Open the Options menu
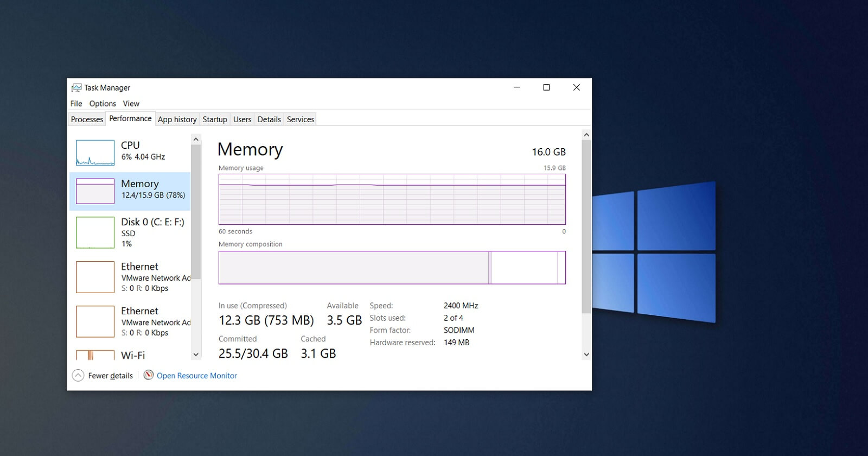Image resolution: width=868 pixels, height=456 pixels. pos(103,104)
